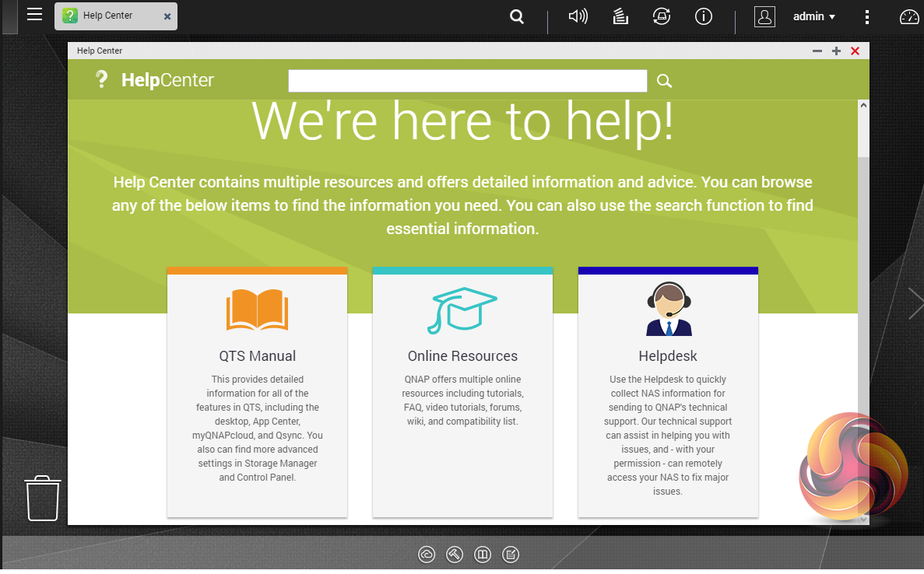
Task: Maximize the Help Center window
Action: point(836,51)
